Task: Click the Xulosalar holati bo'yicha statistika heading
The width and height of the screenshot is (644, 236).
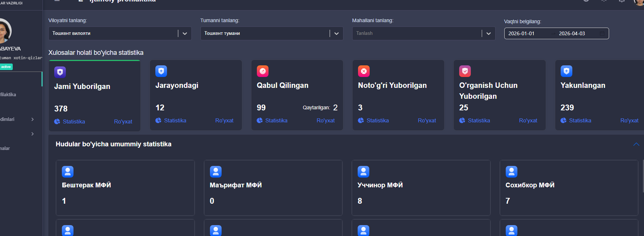Action: click(96, 53)
